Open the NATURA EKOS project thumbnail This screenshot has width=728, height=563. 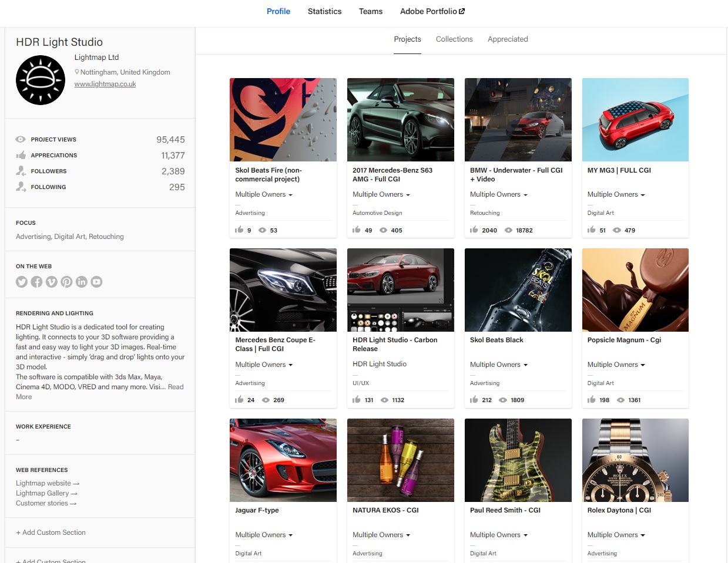click(x=401, y=460)
